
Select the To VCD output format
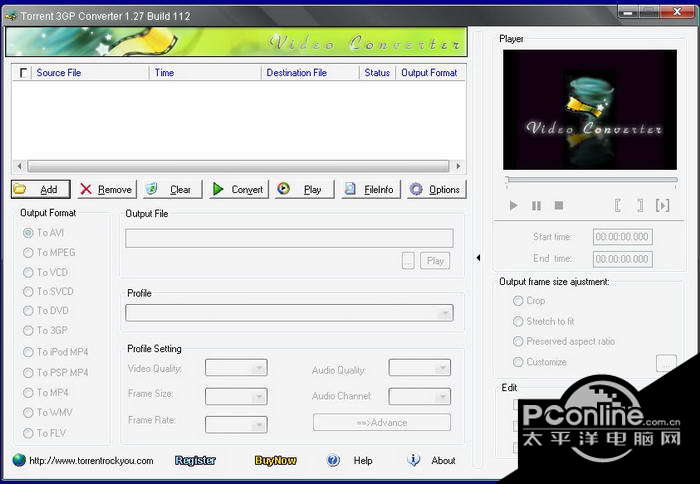pos(46,272)
